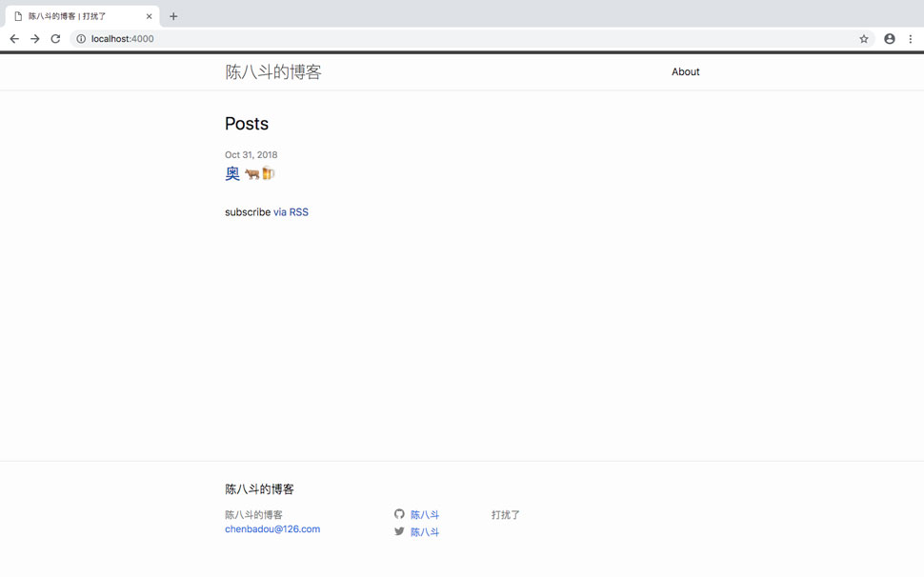The height and width of the screenshot is (577, 924).
Task: Open the GitHub 陈八斗 profile link
Action: (x=425, y=514)
